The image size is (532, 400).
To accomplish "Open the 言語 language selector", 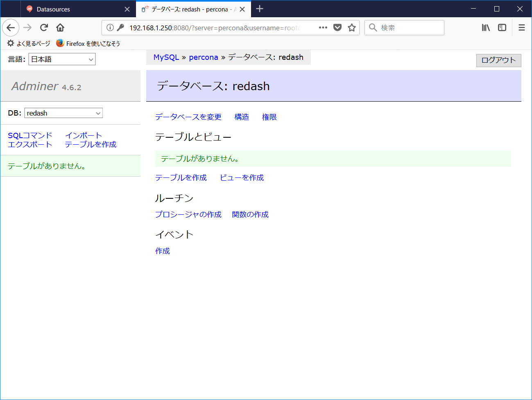I will tap(61, 59).
